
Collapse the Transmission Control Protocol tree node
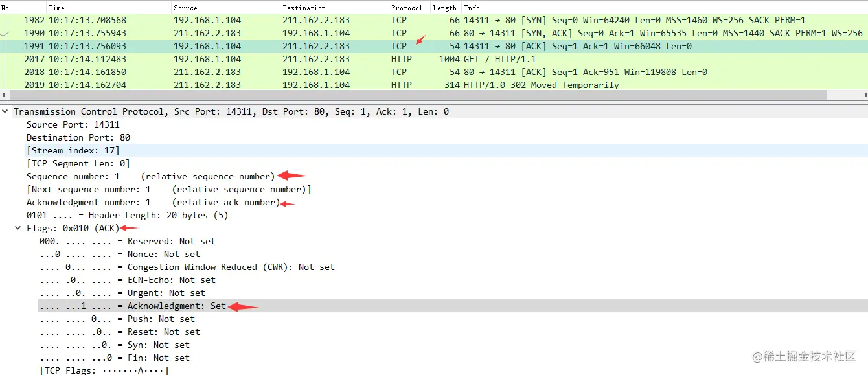click(6, 111)
